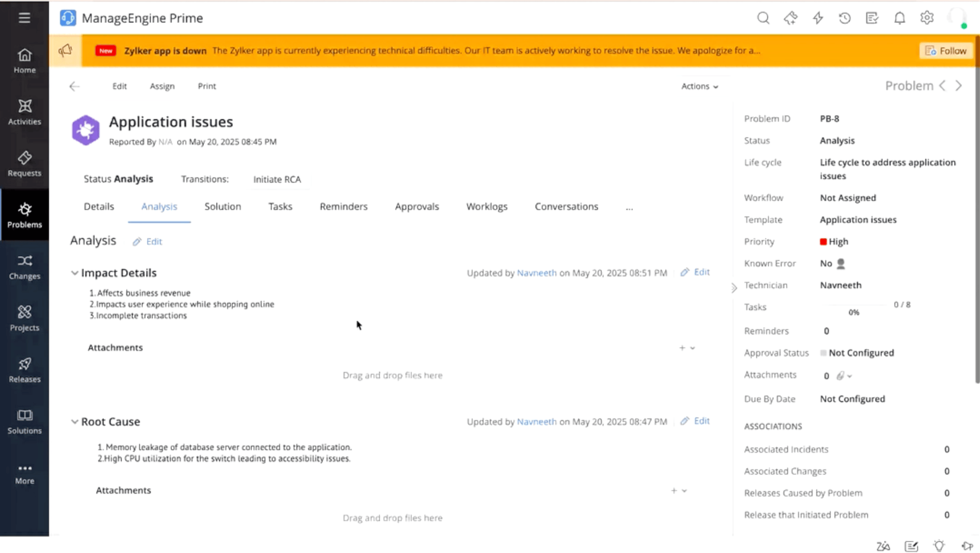Open the Actions dropdown menu
This screenshot has height=553, width=980.
(x=699, y=87)
